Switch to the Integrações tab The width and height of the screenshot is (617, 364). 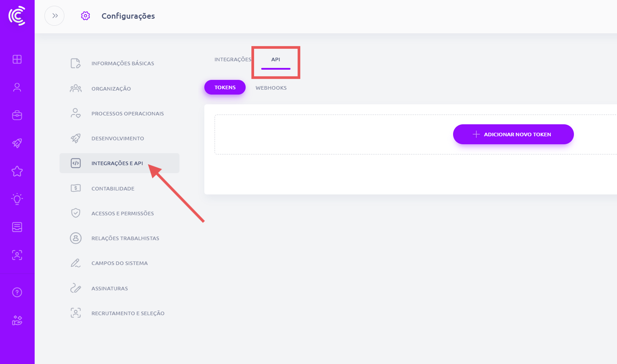pyautogui.click(x=232, y=59)
